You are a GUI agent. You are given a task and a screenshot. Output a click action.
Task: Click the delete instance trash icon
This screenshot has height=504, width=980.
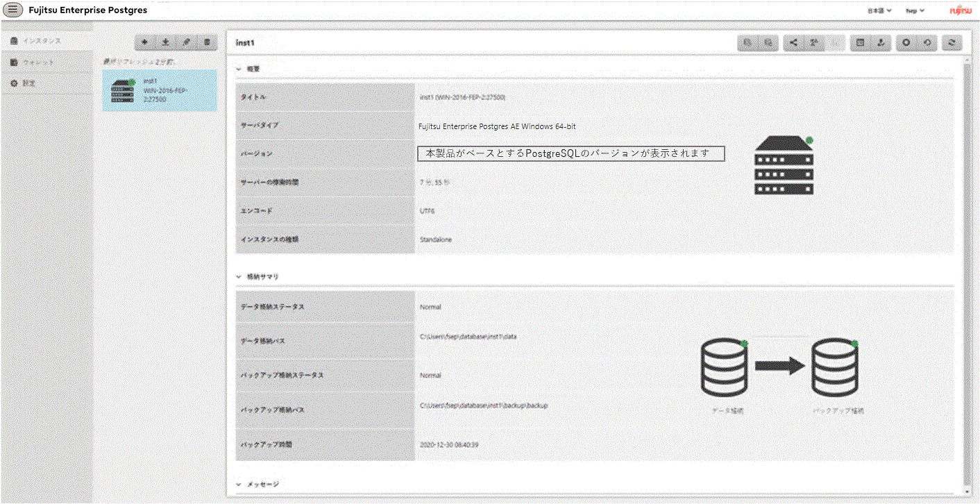click(x=207, y=42)
